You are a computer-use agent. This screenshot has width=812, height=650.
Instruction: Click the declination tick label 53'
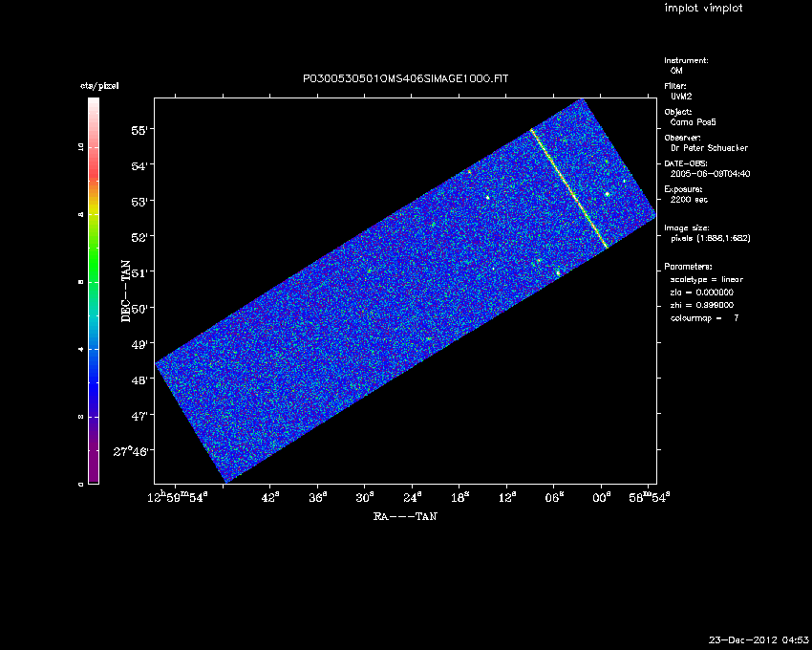coord(139,201)
